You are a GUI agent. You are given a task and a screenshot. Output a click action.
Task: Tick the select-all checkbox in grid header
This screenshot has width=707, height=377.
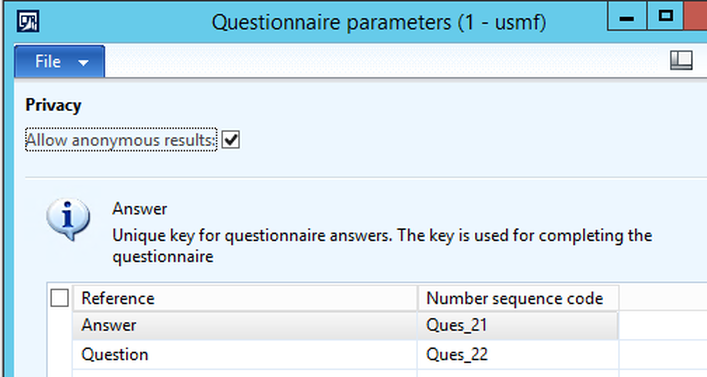pos(60,298)
